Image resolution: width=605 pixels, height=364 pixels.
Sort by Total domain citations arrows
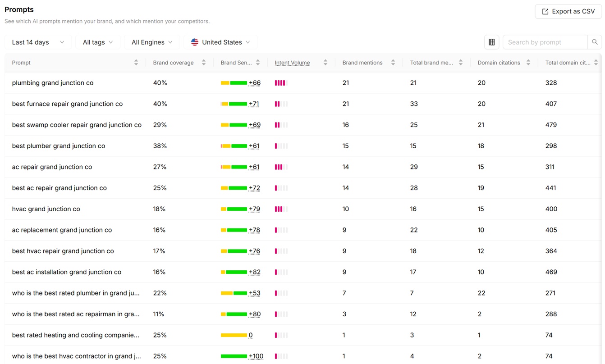coord(596,63)
